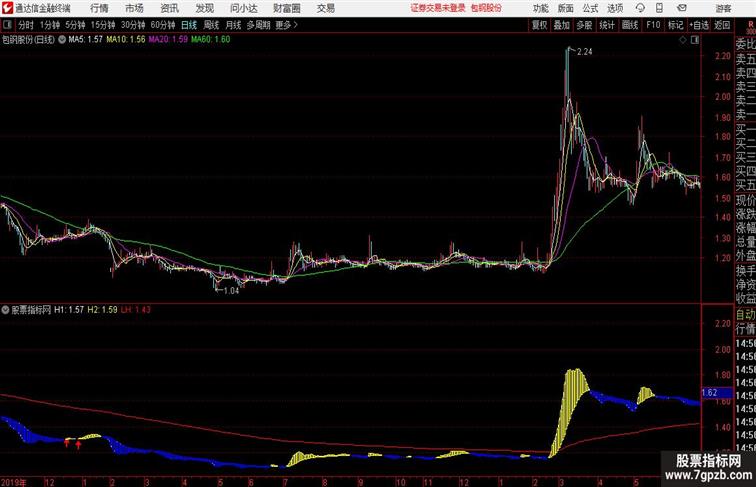Screen dimensions: 756x487
Task: Click the 画线 drawing button
Action: click(630, 25)
